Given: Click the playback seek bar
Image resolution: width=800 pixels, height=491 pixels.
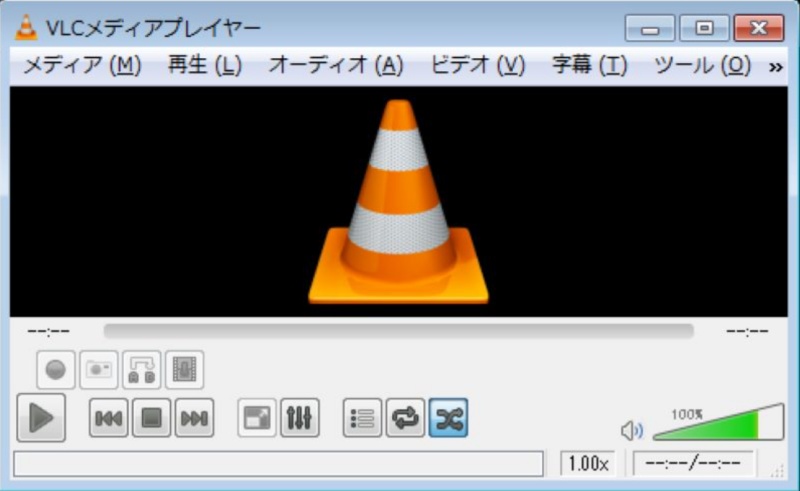Looking at the screenshot, I should 398,331.
